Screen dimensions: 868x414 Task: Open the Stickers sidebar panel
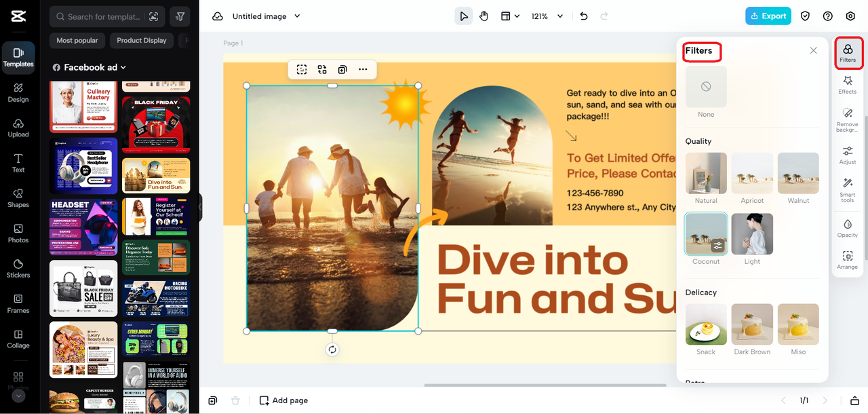point(18,268)
